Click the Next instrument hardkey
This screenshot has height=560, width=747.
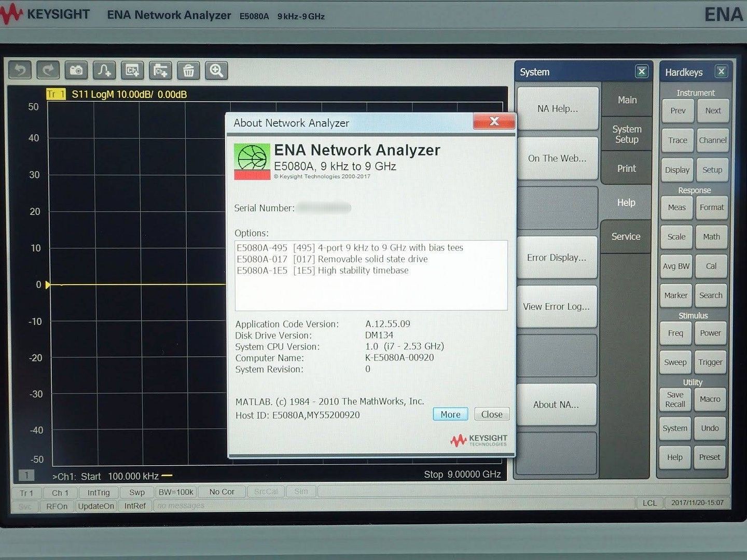click(x=713, y=110)
